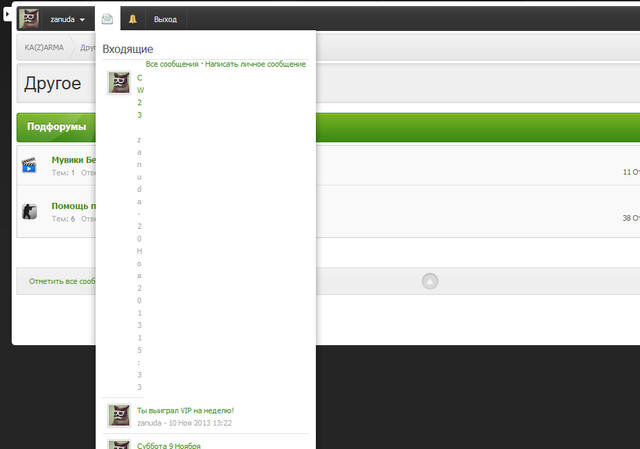Click the Подфорумы section header
Screen dimensions: 640x449
click(56, 127)
